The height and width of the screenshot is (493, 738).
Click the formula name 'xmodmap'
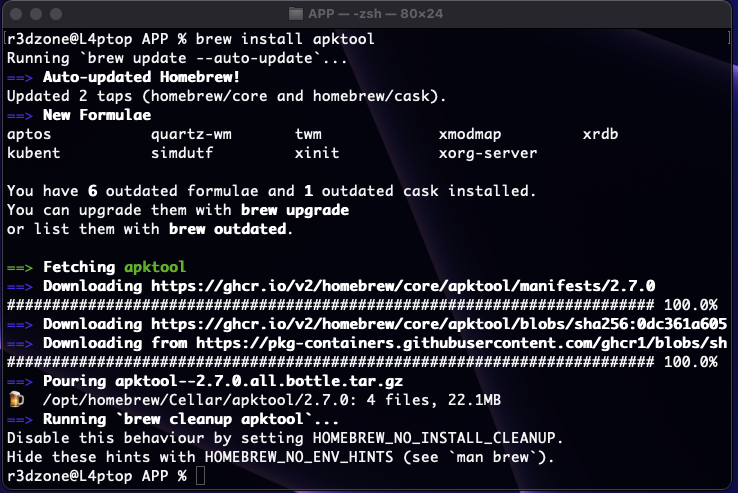click(x=470, y=134)
